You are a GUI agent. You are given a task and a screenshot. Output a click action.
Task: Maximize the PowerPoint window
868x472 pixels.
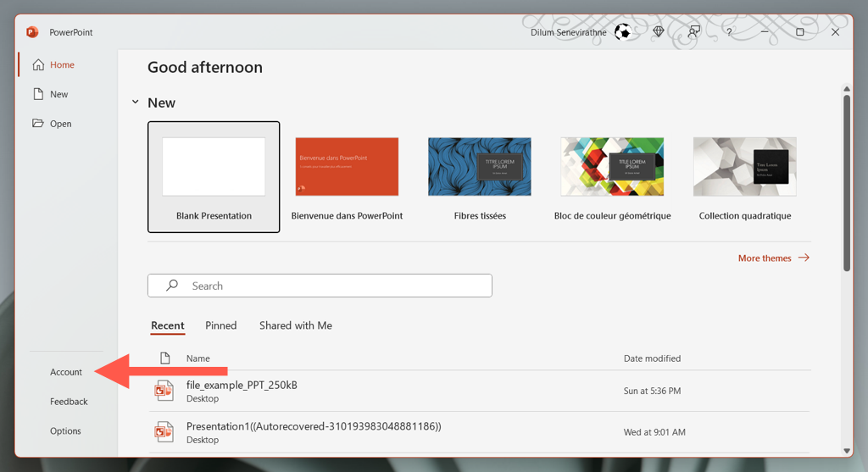point(800,32)
